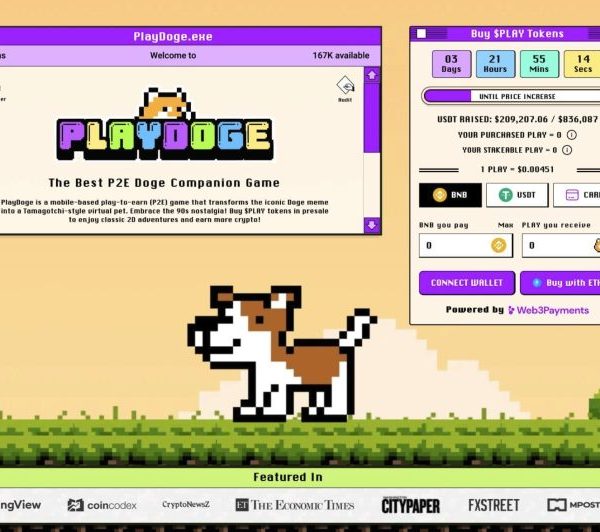Open the MPOST featured logo
Screen dimensions: 600x532
tap(573, 505)
